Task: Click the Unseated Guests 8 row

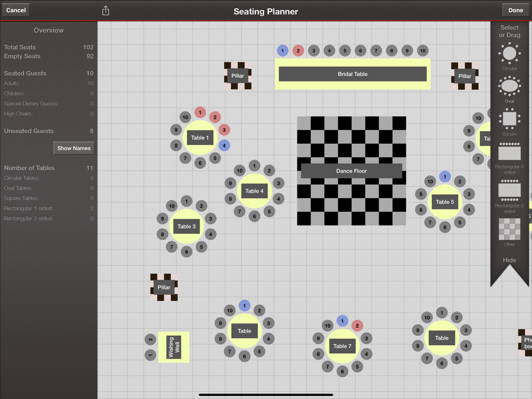Action: (x=48, y=131)
